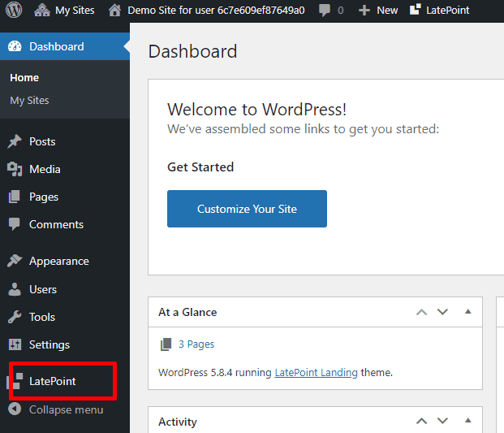Image resolution: width=504 pixels, height=433 pixels.
Task: Open the comments bubble icon in admin bar
Action: tap(325, 11)
